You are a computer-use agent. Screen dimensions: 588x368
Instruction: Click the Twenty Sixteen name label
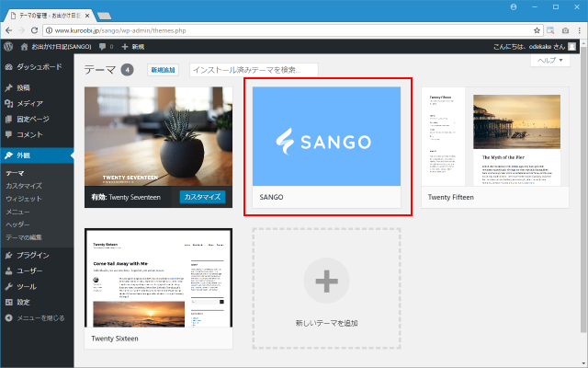coord(115,339)
